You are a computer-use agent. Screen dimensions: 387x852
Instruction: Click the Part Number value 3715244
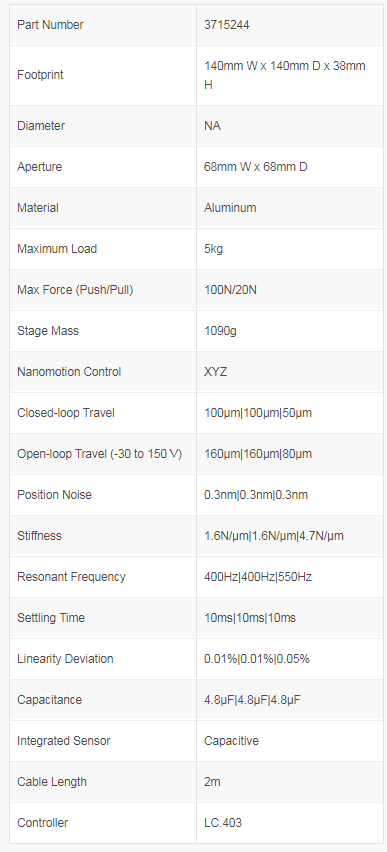(227, 25)
